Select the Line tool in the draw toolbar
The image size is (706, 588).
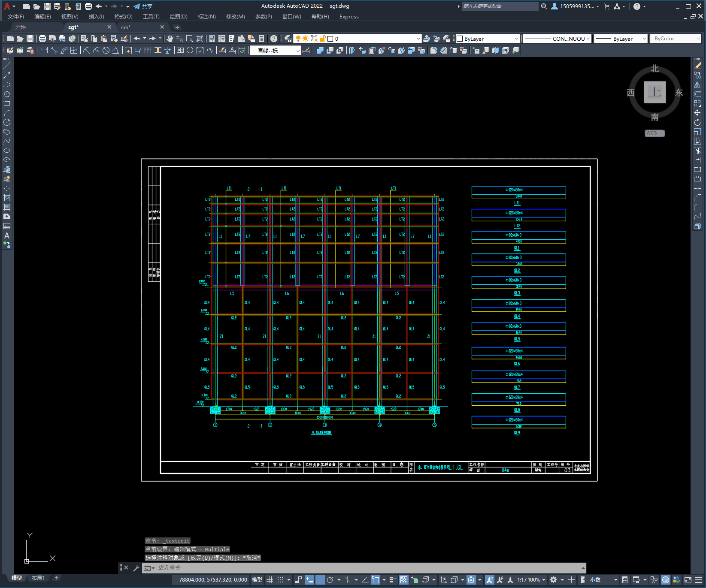(x=7, y=66)
